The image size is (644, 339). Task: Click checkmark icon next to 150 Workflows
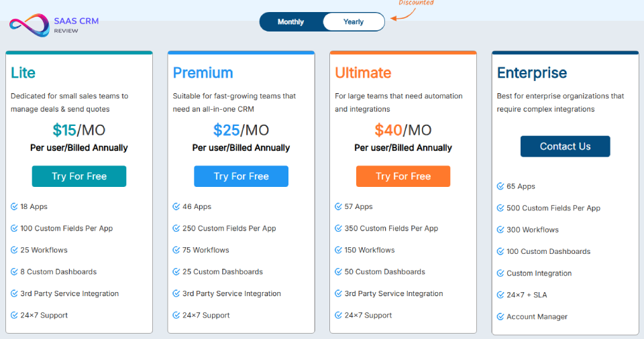339,251
